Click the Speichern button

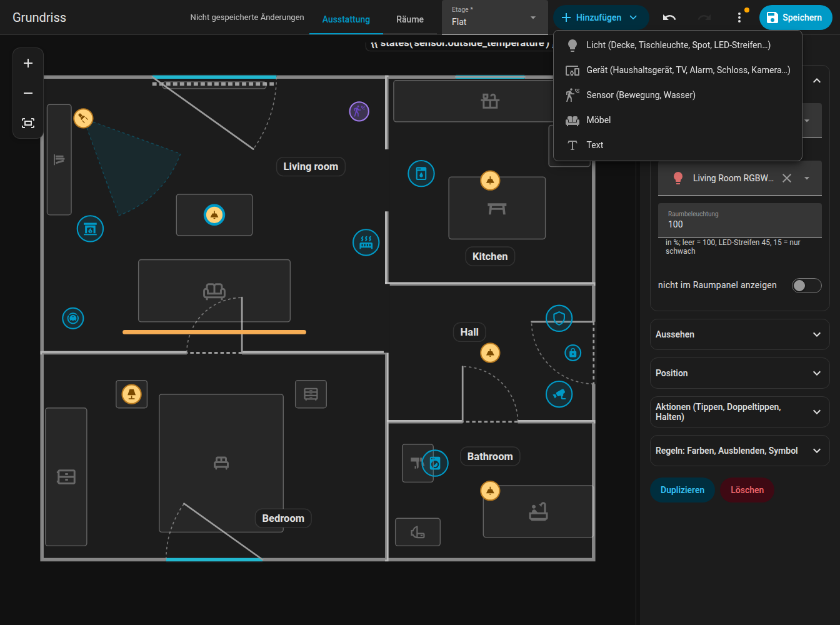point(796,17)
